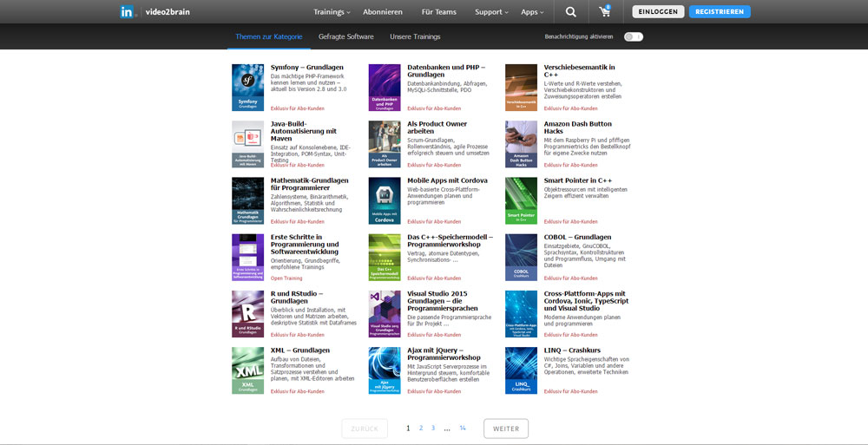
Task: Open the Amazon Dash Button Hacks title
Action: [x=578, y=128]
